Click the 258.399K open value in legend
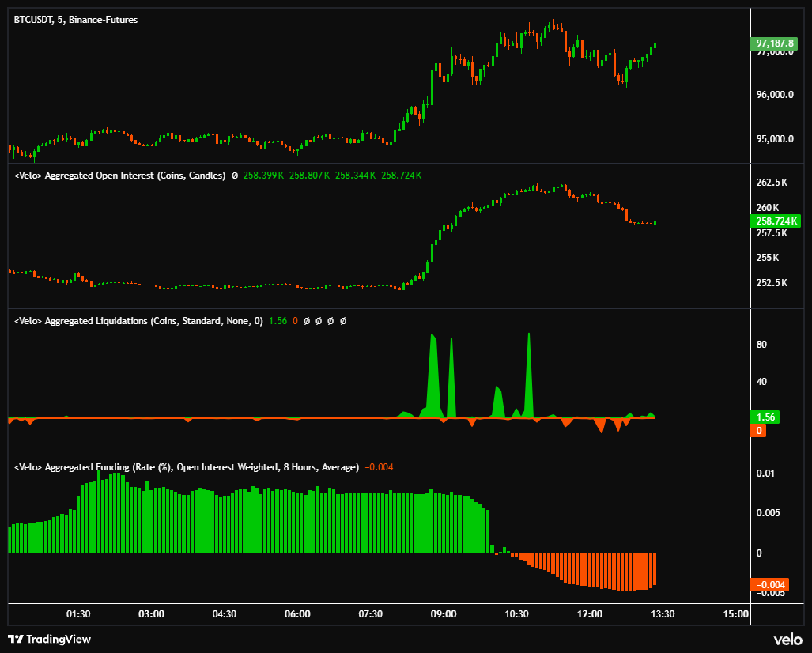Viewport: 812px width, 653px height. point(263,176)
